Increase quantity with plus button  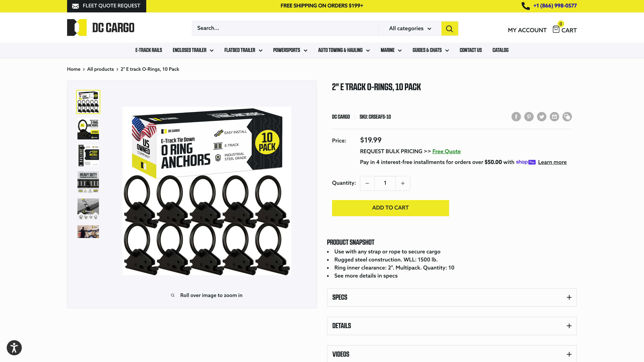tap(403, 183)
